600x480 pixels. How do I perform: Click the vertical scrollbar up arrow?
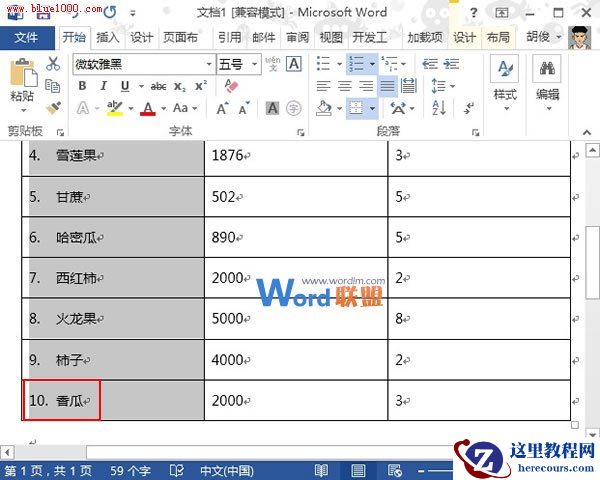click(x=592, y=150)
